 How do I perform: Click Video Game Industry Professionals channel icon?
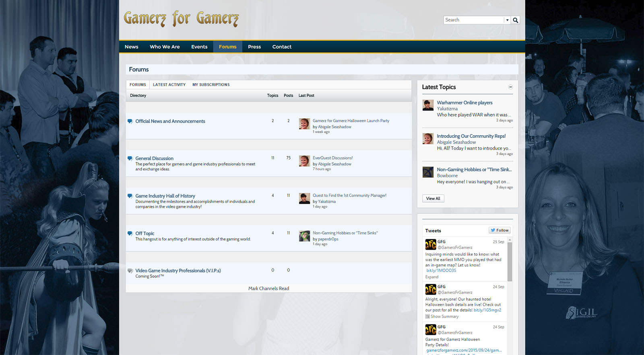coord(130,271)
